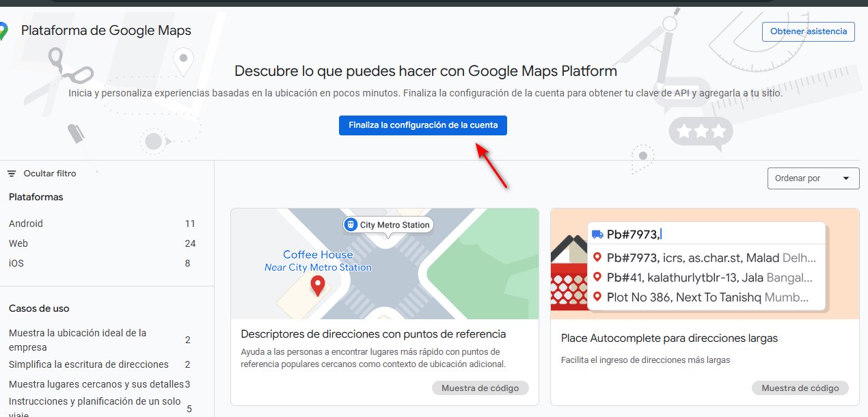
Task: Filter by the iOS platform
Action: coord(16,263)
